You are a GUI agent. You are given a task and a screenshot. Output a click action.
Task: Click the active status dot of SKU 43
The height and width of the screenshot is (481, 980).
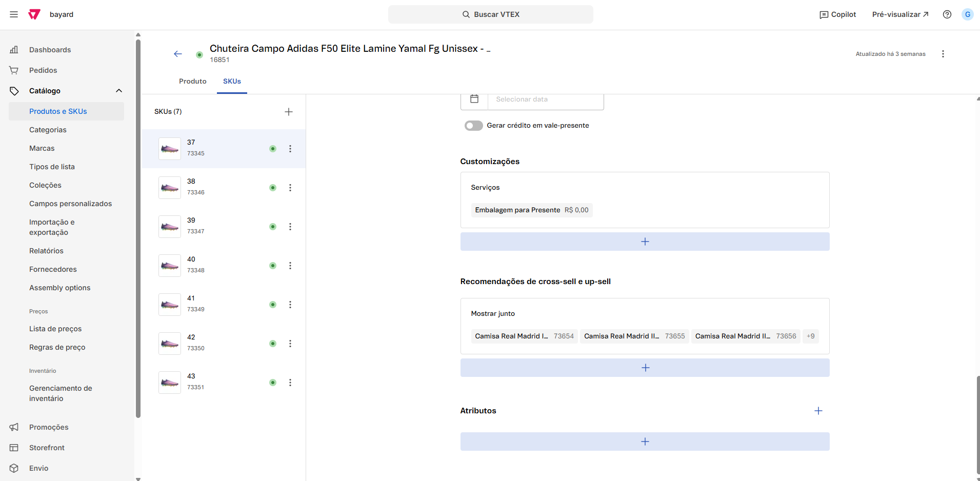click(273, 383)
